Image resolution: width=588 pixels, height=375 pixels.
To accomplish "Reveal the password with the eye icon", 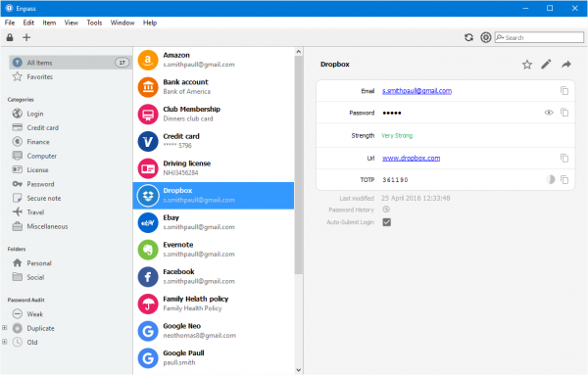I will pyautogui.click(x=549, y=113).
